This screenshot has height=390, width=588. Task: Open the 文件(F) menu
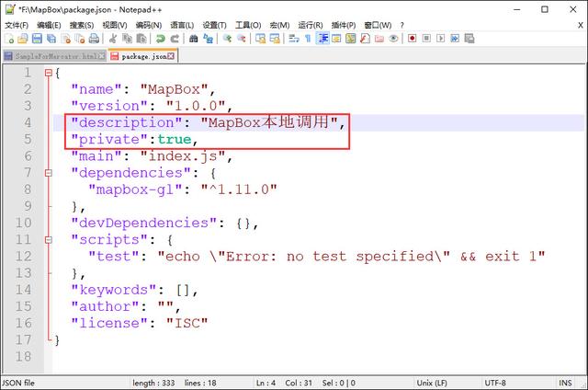17,25
